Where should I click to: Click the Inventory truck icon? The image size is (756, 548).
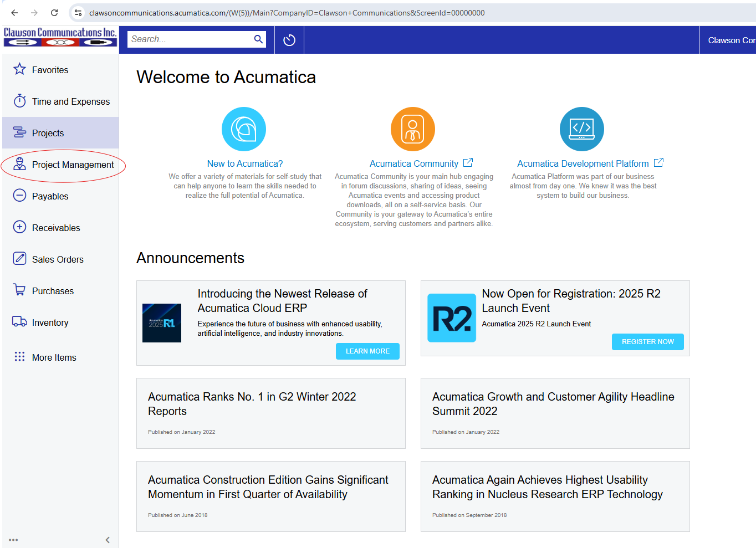pos(19,322)
